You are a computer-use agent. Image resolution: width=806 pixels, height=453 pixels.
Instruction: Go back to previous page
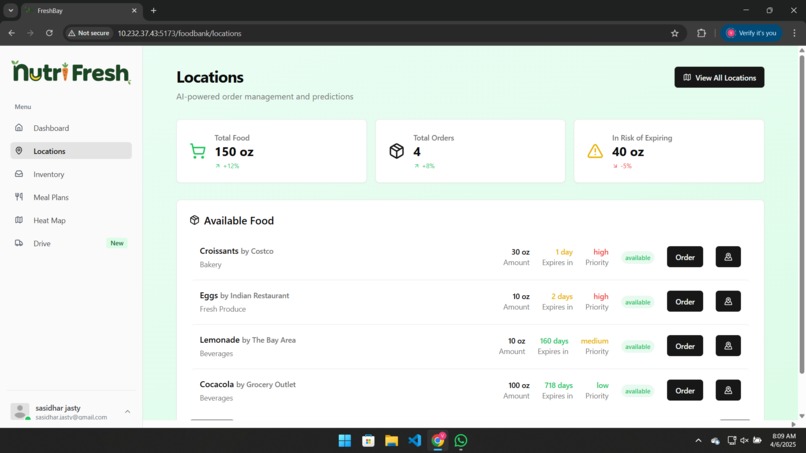coord(11,33)
